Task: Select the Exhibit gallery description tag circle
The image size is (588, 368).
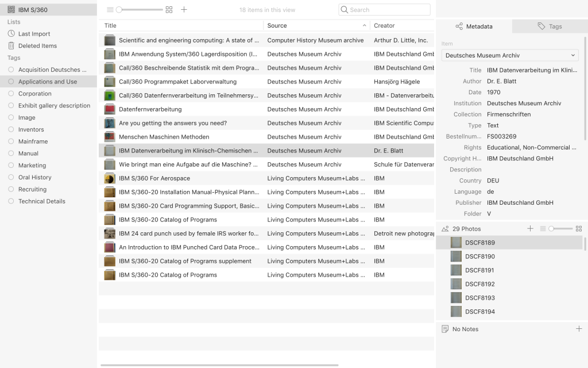Action: (x=11, y=106)
